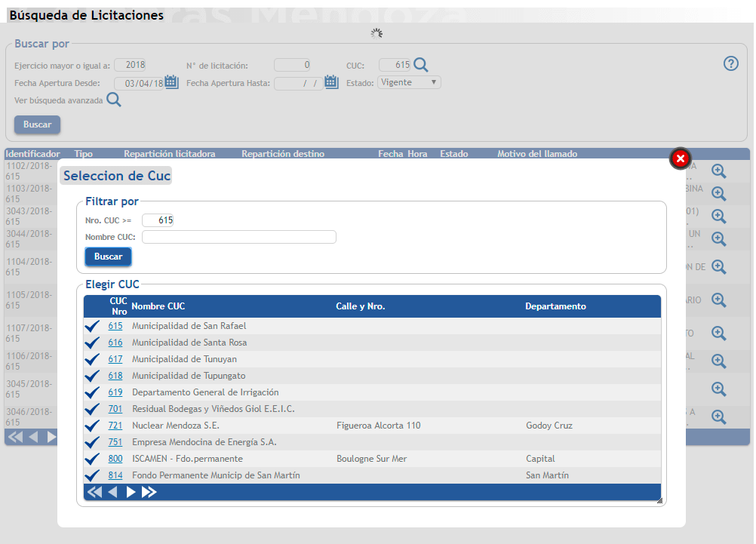Select checkmark for Municipalidad de San Rafael
This screenshot has height=544, width=756.
click(92, 326)
